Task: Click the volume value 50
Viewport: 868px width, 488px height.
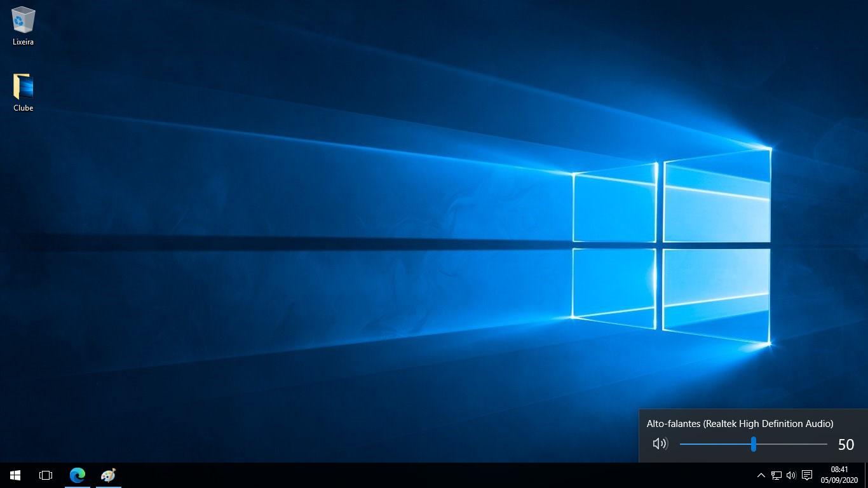Action: tap(846, 445)
